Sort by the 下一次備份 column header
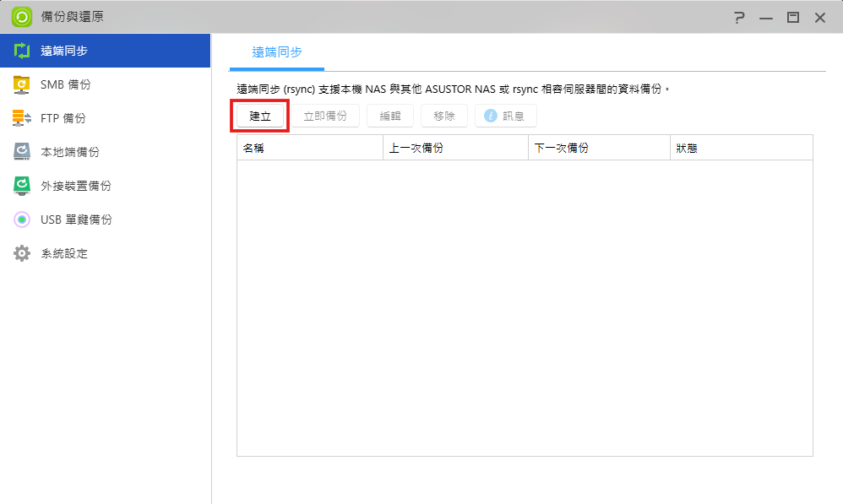843x504 pixels. click(600, 148)
